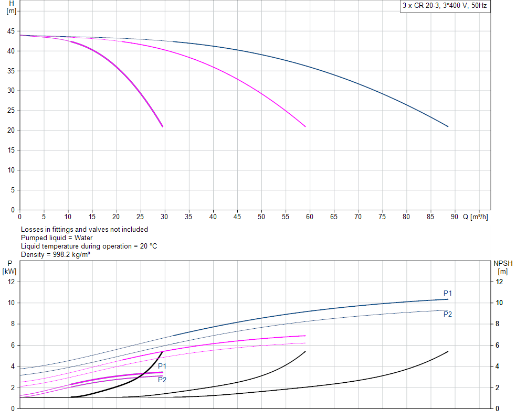Select "Liquid temperature during operation = 20 °C" text
The height and width of the screenshot is (420, 516).
(89, 246)
